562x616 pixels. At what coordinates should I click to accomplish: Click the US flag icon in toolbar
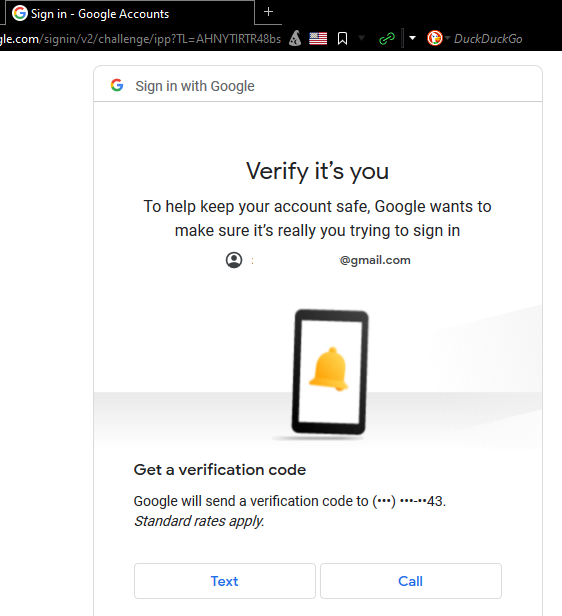318,38
